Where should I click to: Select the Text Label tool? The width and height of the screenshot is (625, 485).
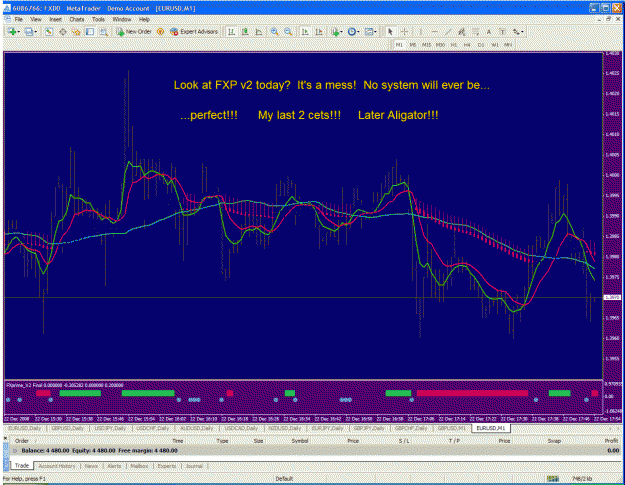click(x=503, y=32)
